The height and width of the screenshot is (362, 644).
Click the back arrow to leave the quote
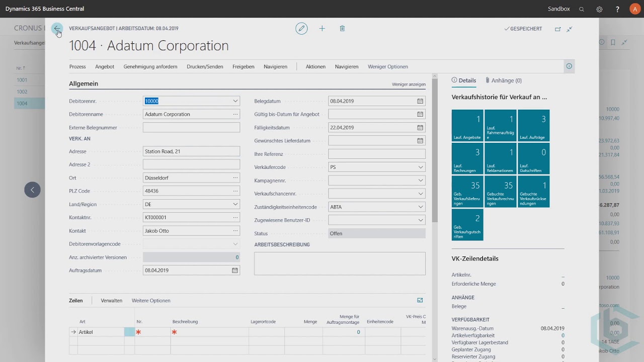pos(57,29)
